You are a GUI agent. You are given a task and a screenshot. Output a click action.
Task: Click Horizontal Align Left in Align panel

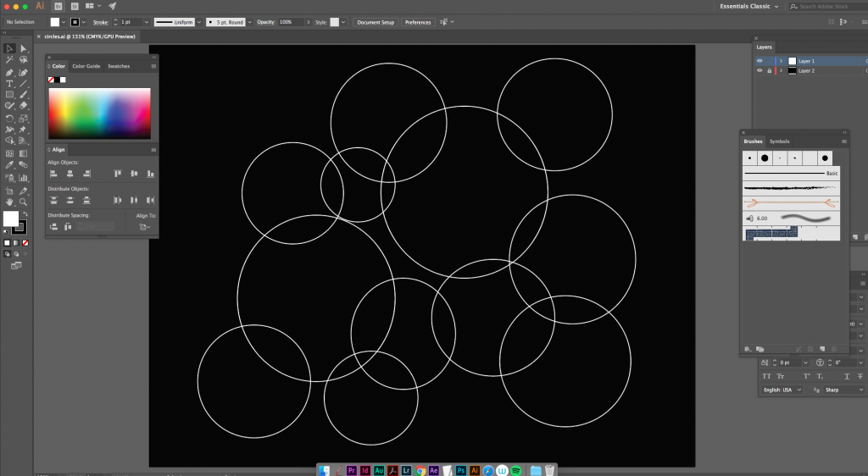click(x=53, y=174)
